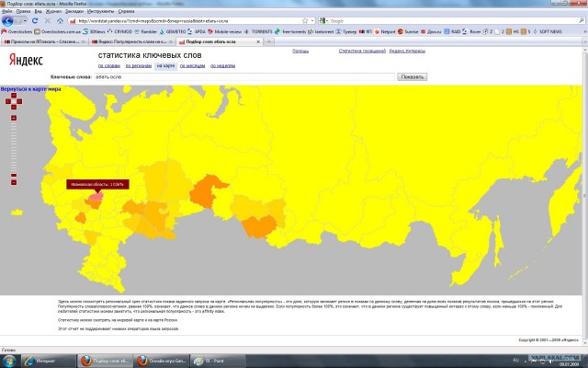The image size is (588, 368).
Task: Open the Помощь link
Action: point(300,52)
